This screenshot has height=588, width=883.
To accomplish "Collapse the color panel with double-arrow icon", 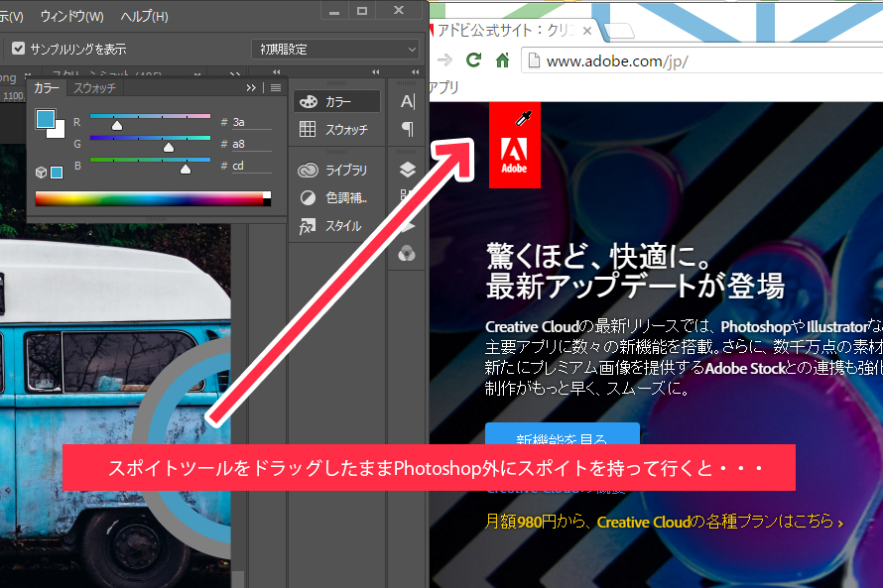I will 251,88.
